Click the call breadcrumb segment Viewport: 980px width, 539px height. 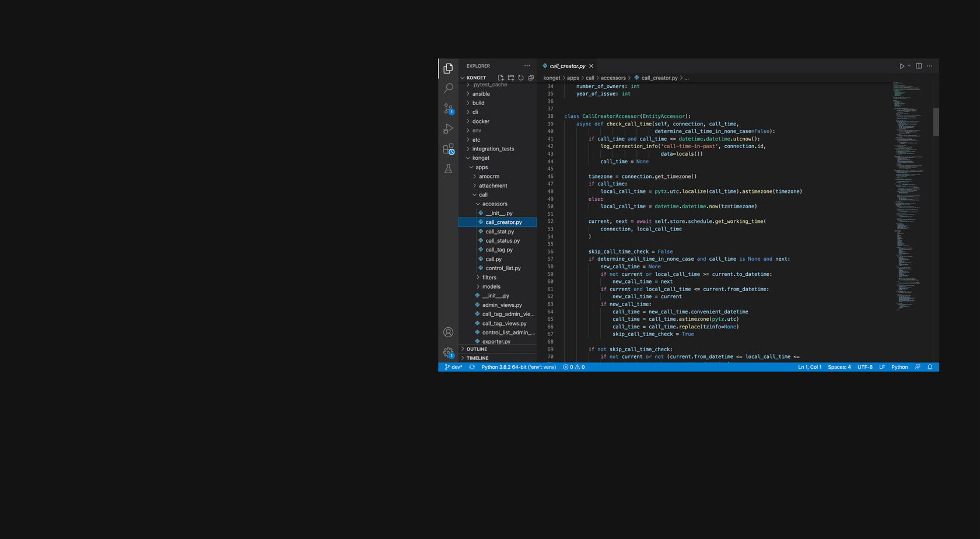click(590, 78)
